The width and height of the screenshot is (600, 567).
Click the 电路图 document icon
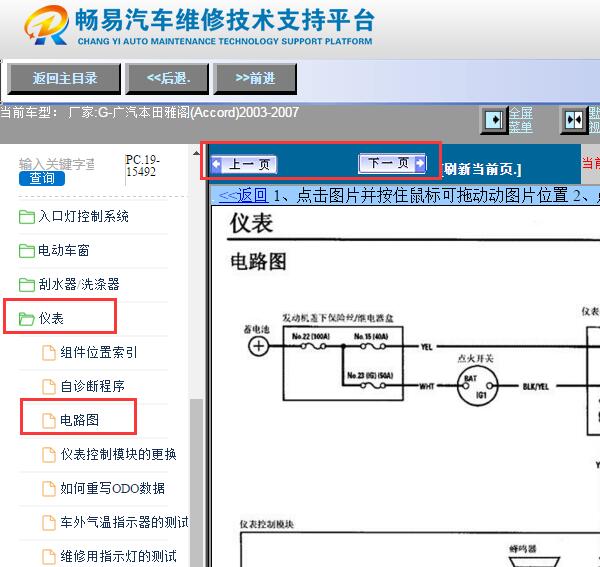(x=49, y=420)
